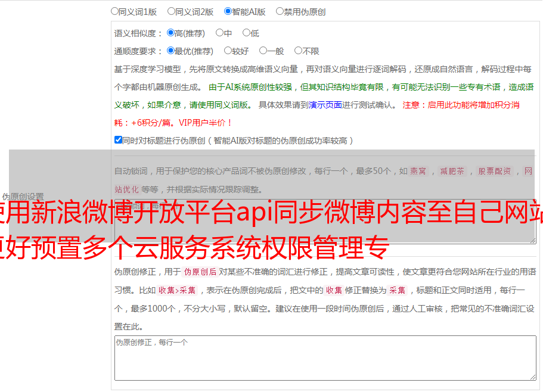543x392 pixels.
Task: Select 禁用伪原创 radio option
Action: (280, 11)
